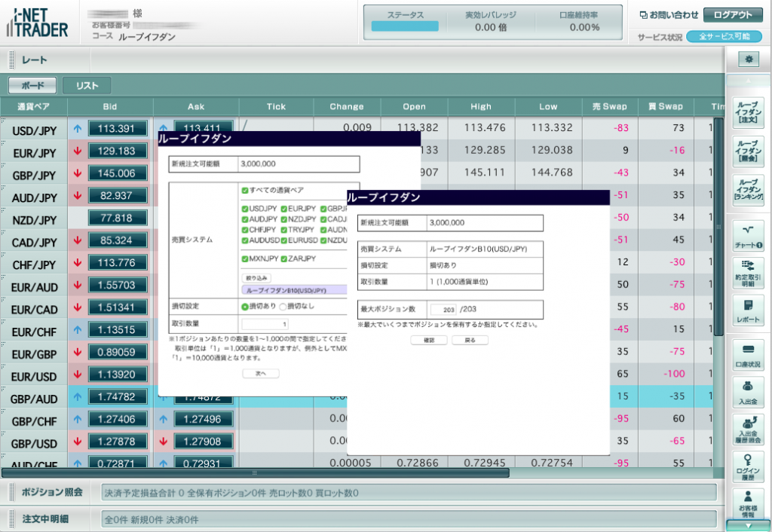Click EUR/JPY Bid price 129.183
Viewport: 772px width, 532px height.
point(117,151)
